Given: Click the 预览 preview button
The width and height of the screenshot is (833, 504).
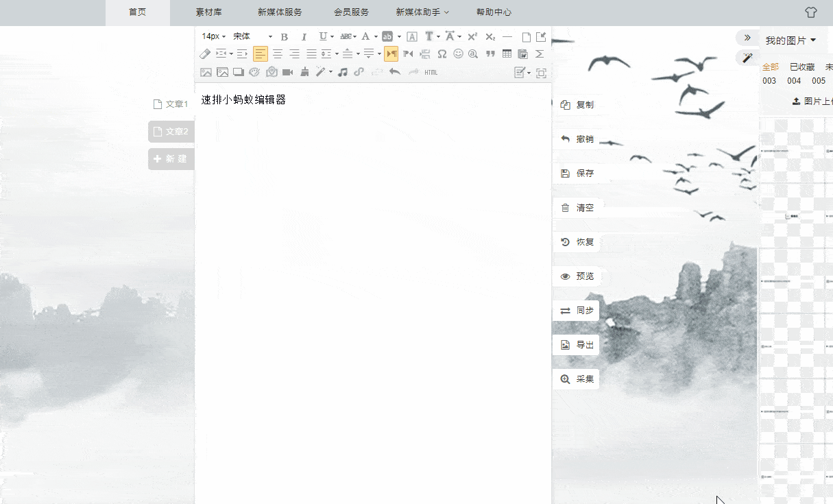Looking at the screenshot, I should 577,276.
